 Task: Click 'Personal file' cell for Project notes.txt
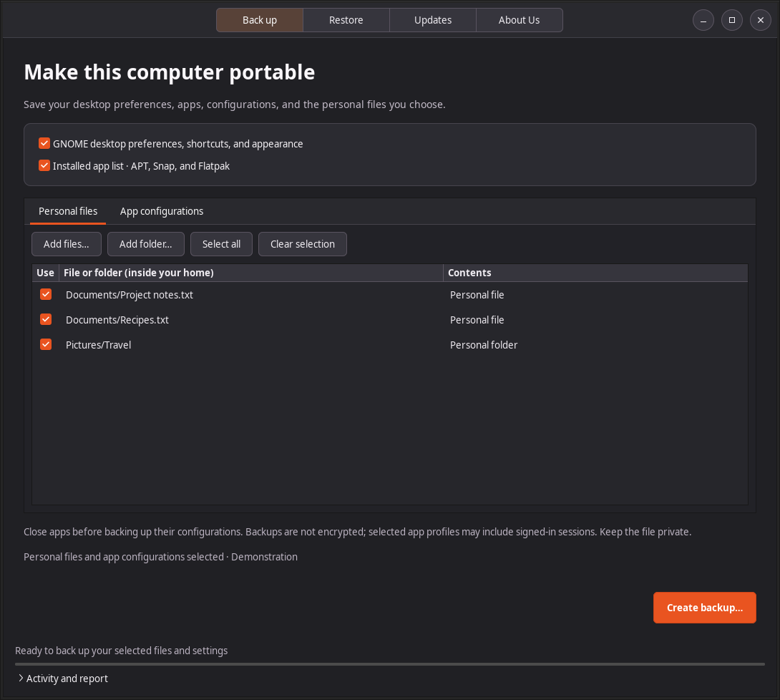pyautogui.click(x=477, y=294)
